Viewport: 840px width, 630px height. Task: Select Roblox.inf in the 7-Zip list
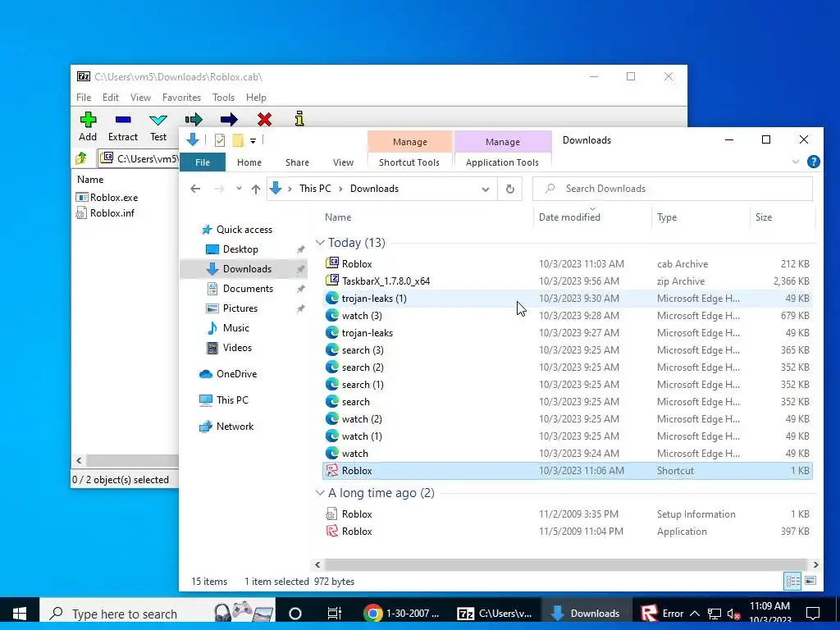tap(106, 212)
